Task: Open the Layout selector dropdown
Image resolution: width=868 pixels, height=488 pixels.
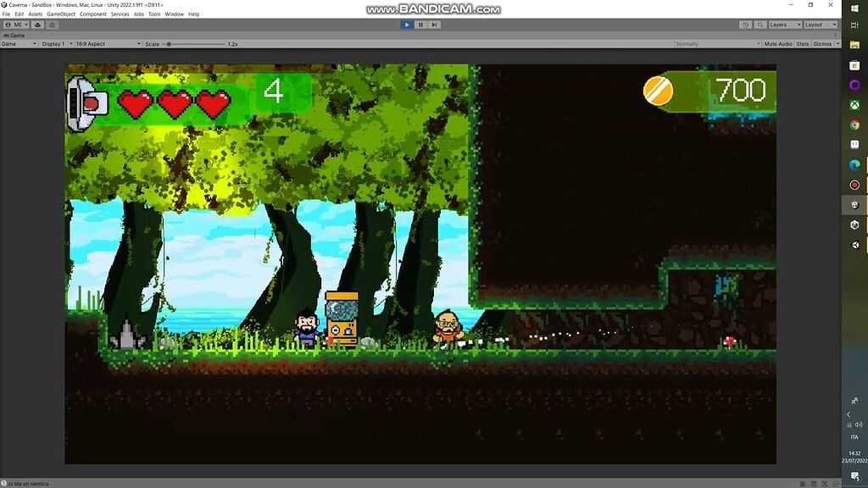Action: (x=821, y=25)
